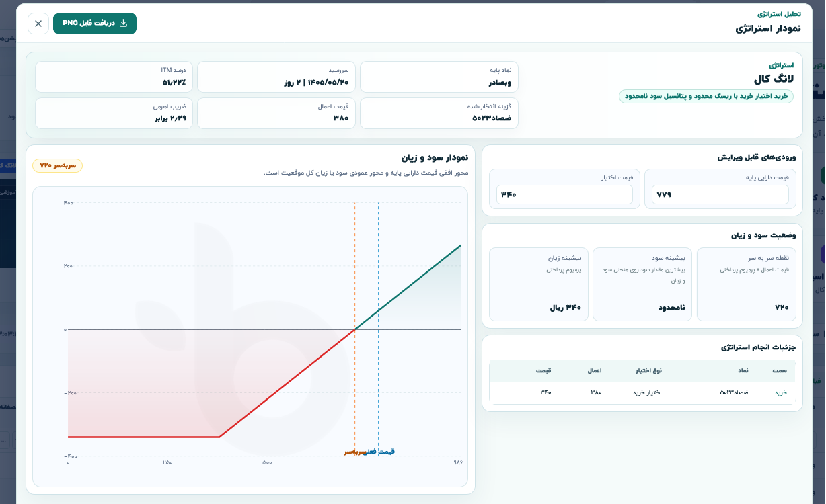
Task: Click the خرید link in the strategy details row
Action: tap(780, 392)
